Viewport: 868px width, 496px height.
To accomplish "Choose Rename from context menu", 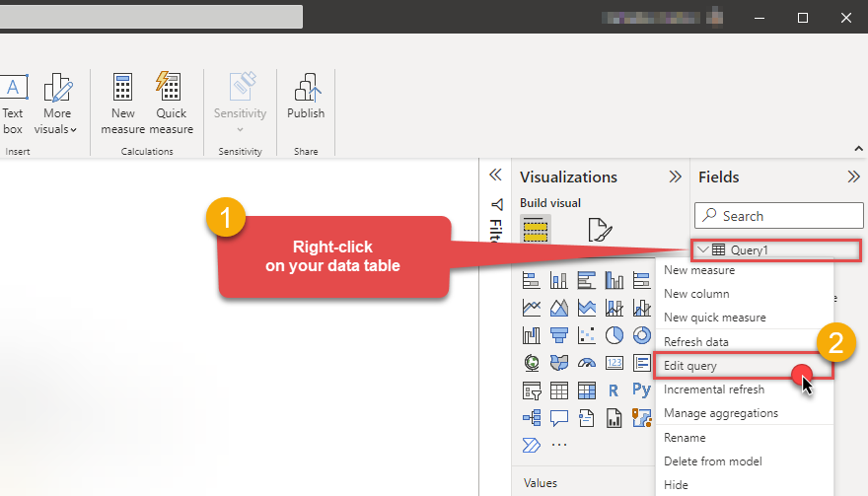I will pos(744,438).
